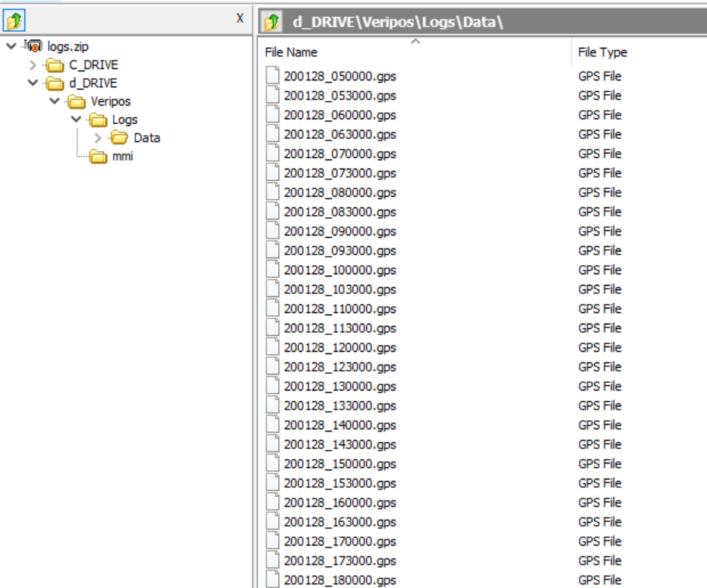This screenshot has width=707, height=588.
Task: Select the Logs folder icon
Action: 98,120
